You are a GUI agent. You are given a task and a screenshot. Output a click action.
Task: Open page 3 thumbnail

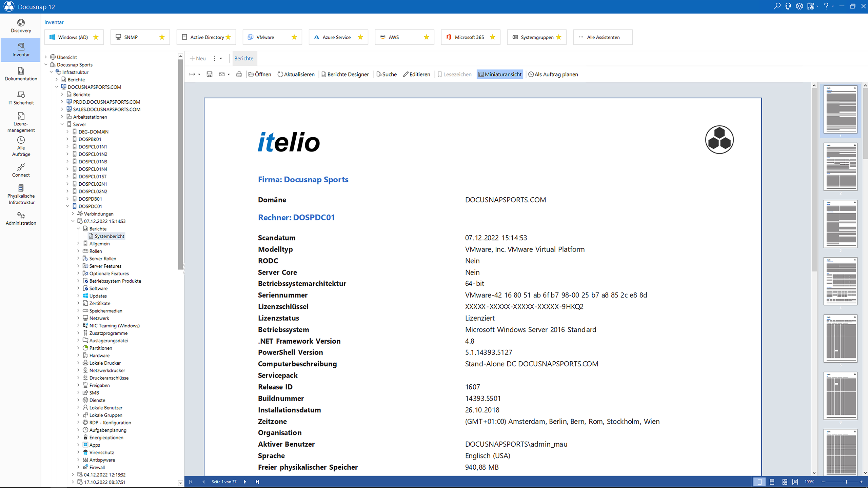pos(841,224)
